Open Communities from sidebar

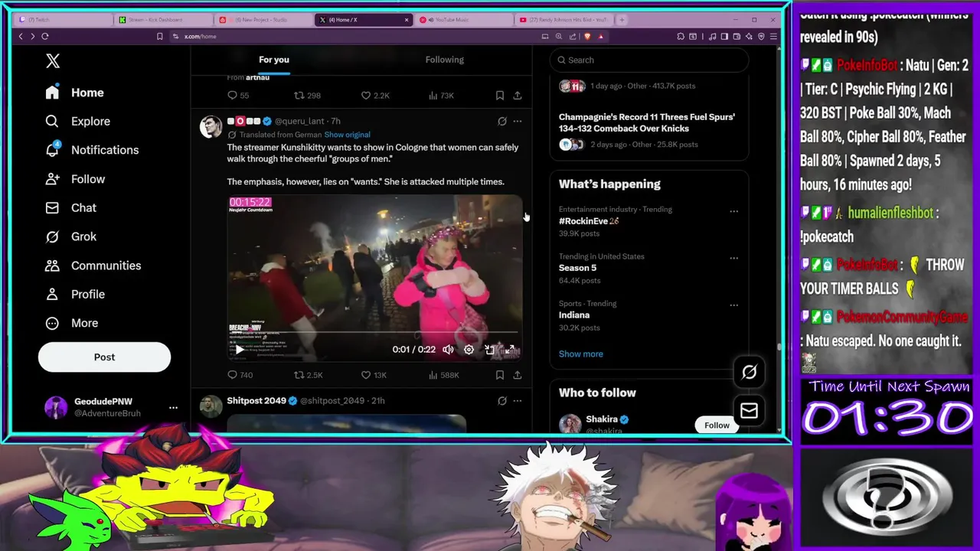coord(92,266)
